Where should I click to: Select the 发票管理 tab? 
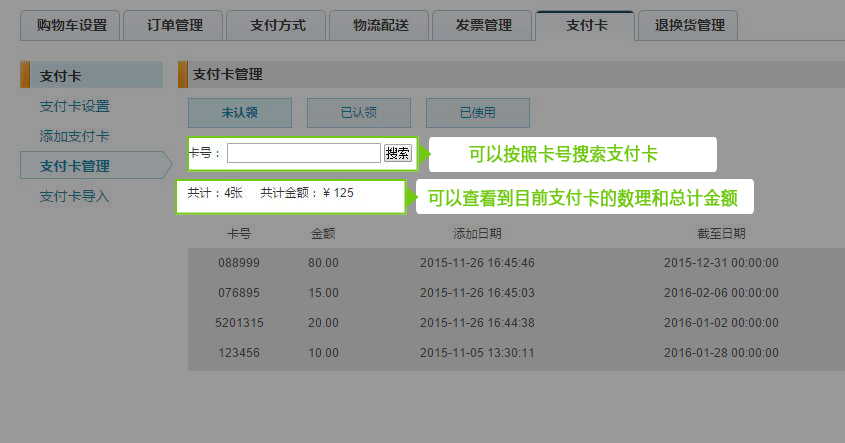(482, 25)
